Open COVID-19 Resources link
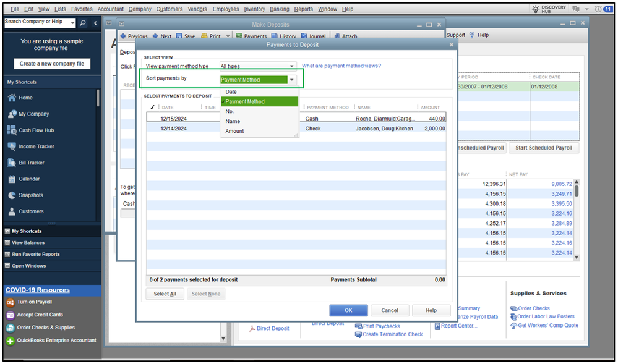618x364 pixels. tap(38, 290)
